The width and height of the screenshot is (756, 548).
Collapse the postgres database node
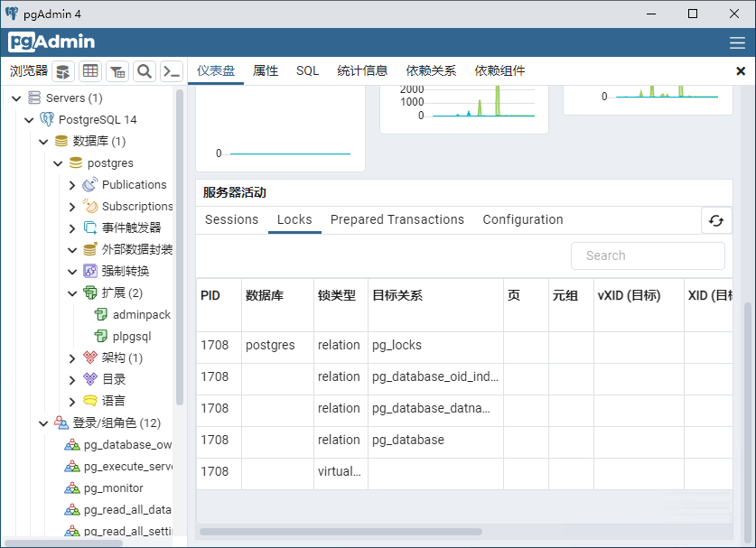point(58,163)
